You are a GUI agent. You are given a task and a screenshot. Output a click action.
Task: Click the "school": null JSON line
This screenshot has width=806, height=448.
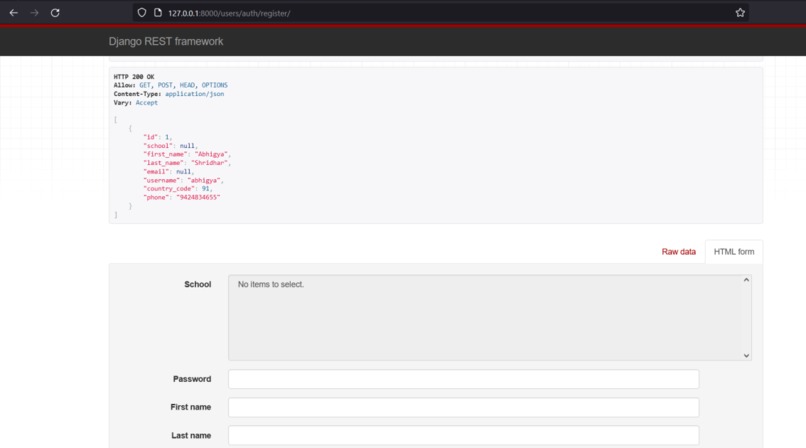(170, 146)
